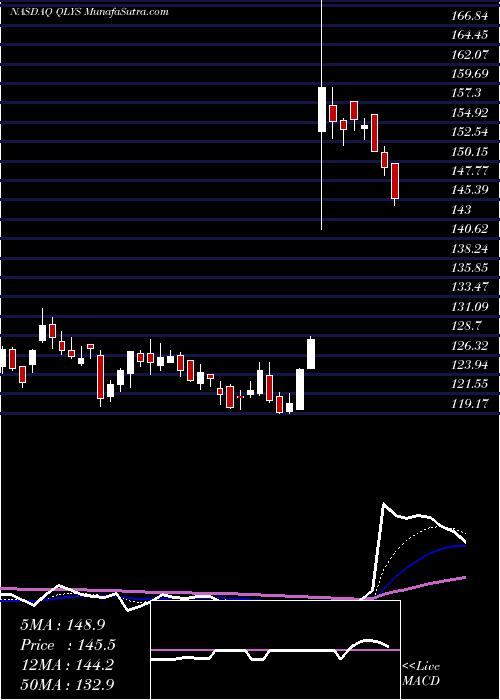Click the 164.45 price axis label
Screen dimensions: 500x700
[470, 36]
